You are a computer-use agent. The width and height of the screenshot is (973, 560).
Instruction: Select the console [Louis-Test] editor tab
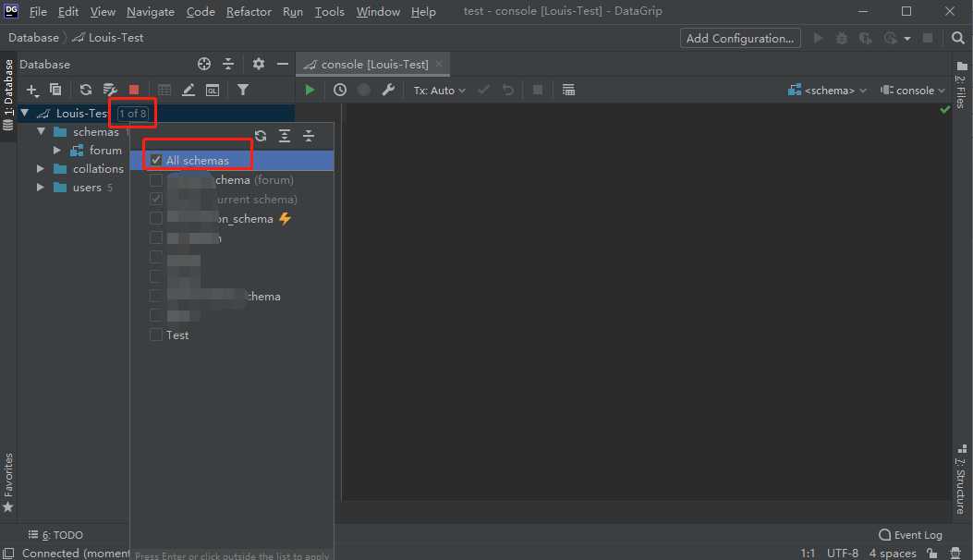click(373, 65)
